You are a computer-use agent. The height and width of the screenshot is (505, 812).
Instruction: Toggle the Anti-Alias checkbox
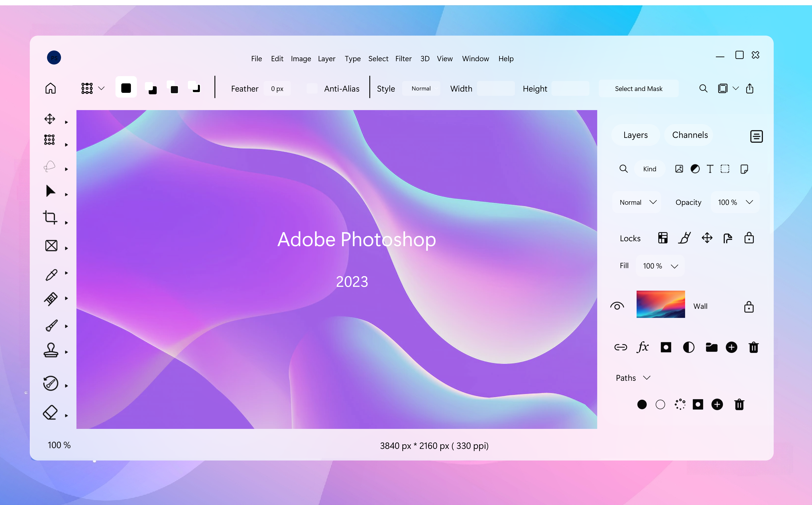click(312, 88)
